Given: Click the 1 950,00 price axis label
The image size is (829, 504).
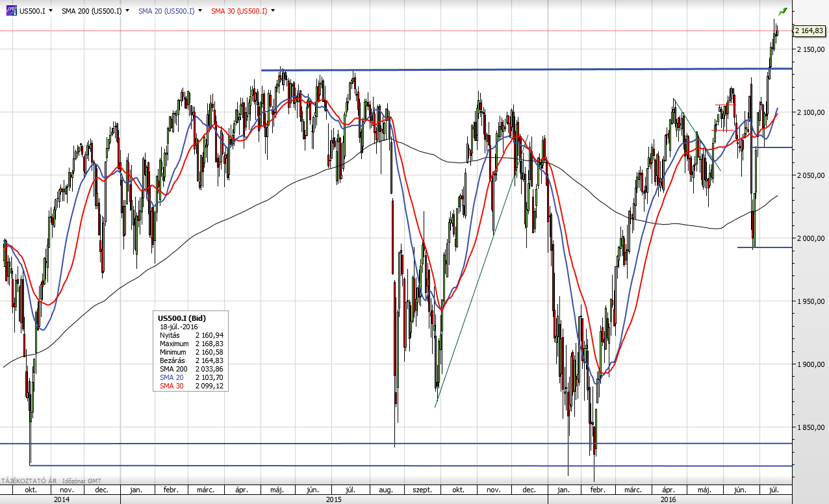Looking at the screenshot, I should [811, 301].
